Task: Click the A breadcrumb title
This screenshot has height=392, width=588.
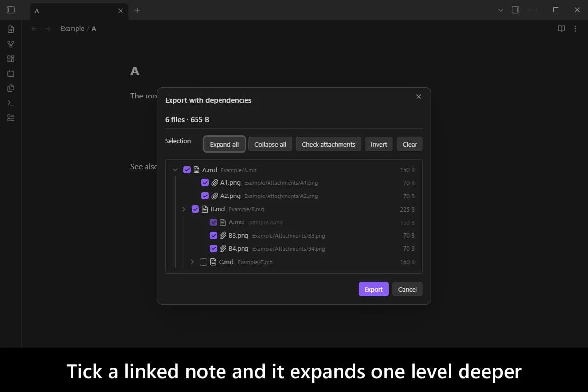Action: [94, 29]
